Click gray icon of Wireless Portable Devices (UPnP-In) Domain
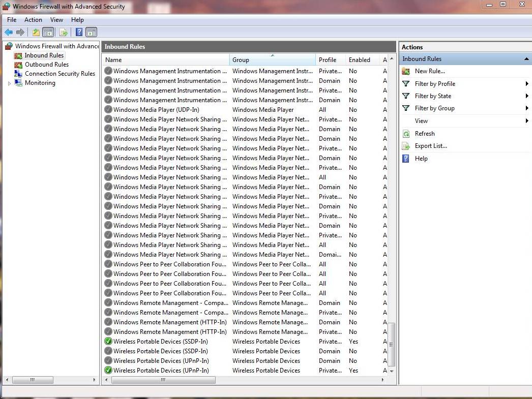 point(108,361)
